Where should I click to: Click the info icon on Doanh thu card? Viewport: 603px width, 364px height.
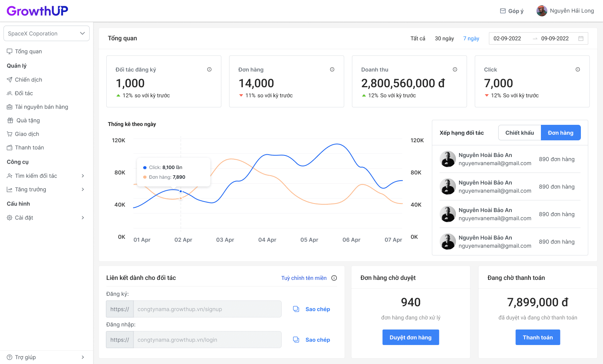tap(455, 69)
